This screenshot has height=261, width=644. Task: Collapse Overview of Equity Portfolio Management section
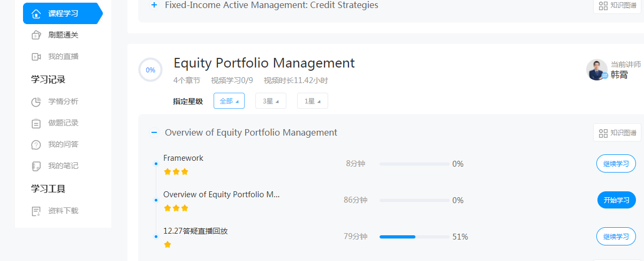point(154,132)
